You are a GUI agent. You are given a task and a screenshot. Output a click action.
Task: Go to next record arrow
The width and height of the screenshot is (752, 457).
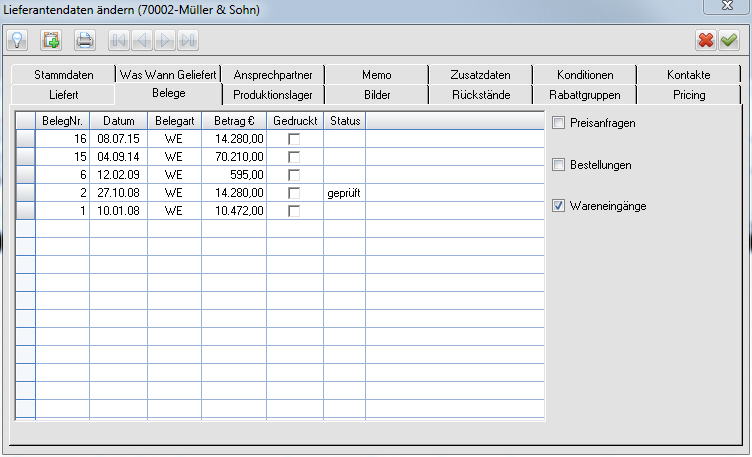coord(165,40)
